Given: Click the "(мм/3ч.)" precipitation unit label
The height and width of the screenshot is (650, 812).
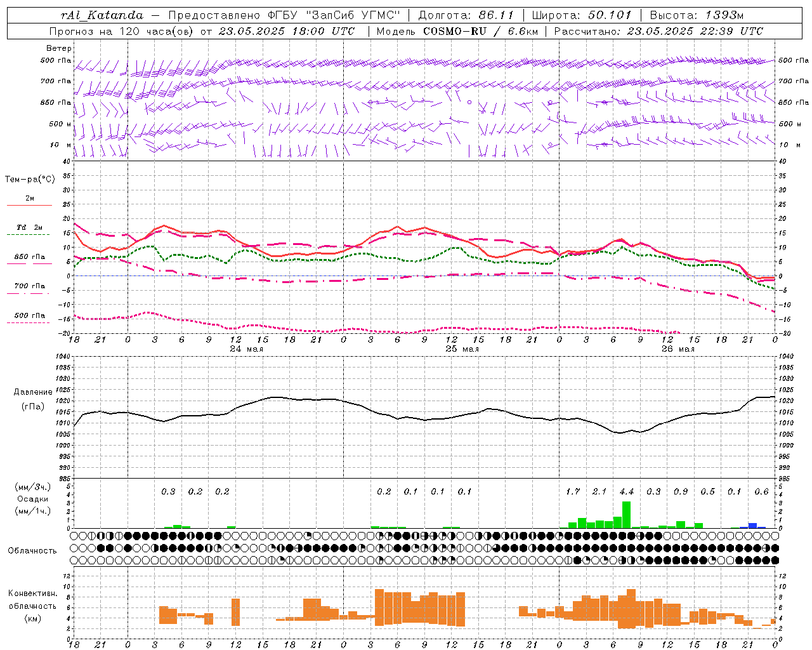Looking at the screenshot, I should 33,487.
